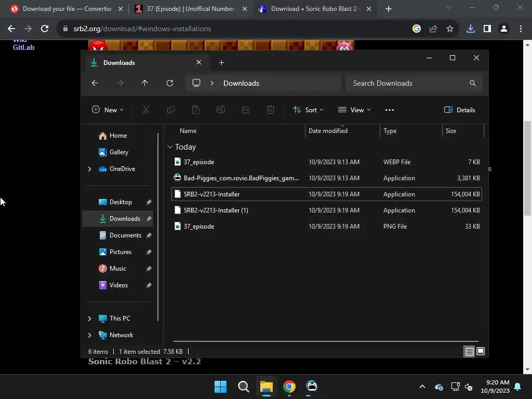Click the Cut icon in Explorer toolbar

[145, 110]
